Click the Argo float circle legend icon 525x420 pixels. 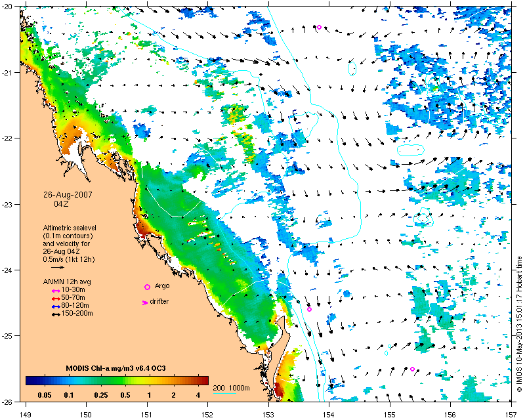[147, 287]
